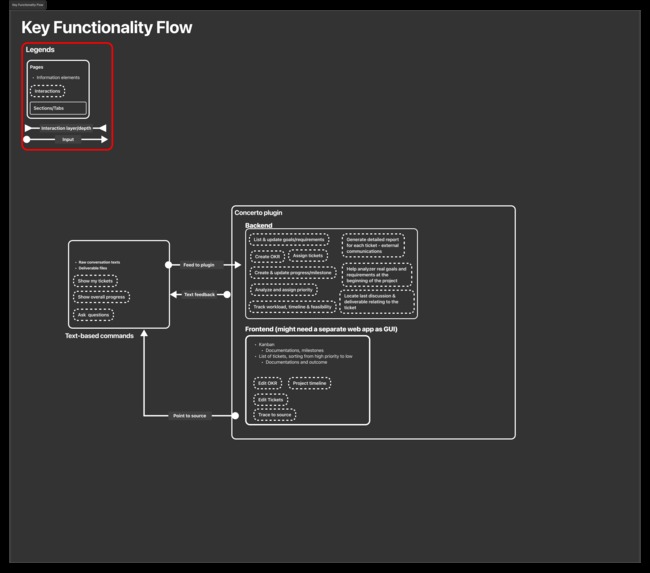Select the 'Text-based commands' caption
Image resolution: width=650 pixels, height=573 pixels.
(x=99, y=336)
